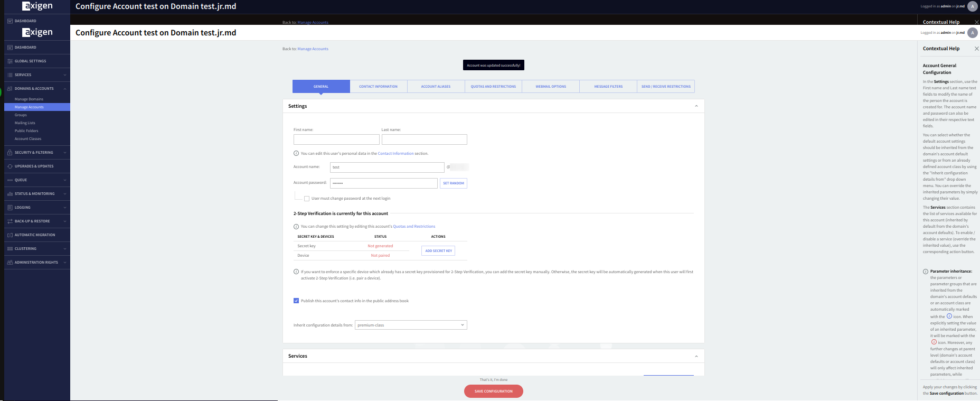Click the Dashboard sidebar icon
Image resolution: width=980 pixels, height=401 pixels.
tap(10, 48)
